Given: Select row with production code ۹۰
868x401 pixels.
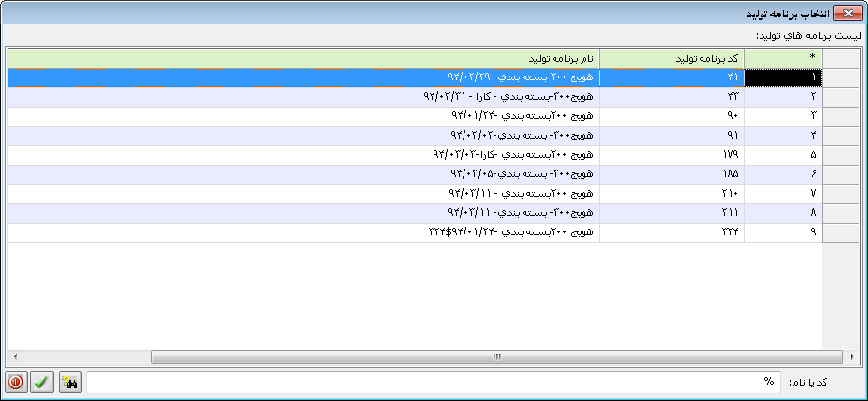Looking at the screenshot, I should (672, 116).
